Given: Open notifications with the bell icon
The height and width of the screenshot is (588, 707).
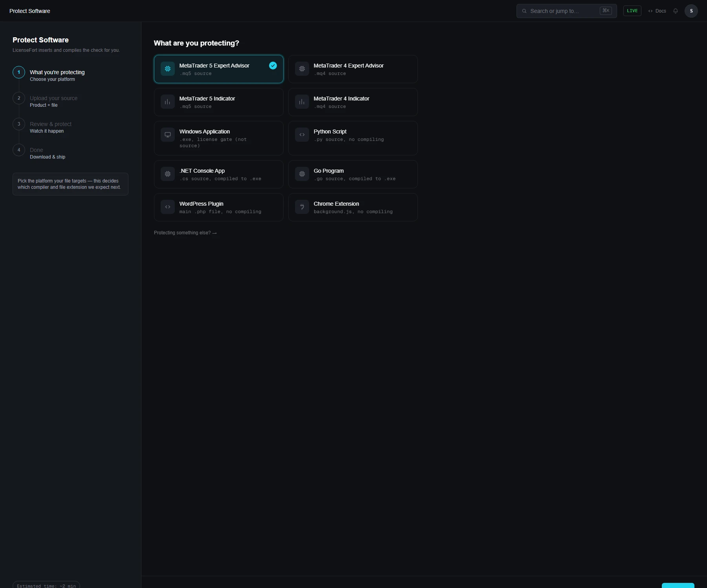Looking at the screenshot, I should coord(676,11).
